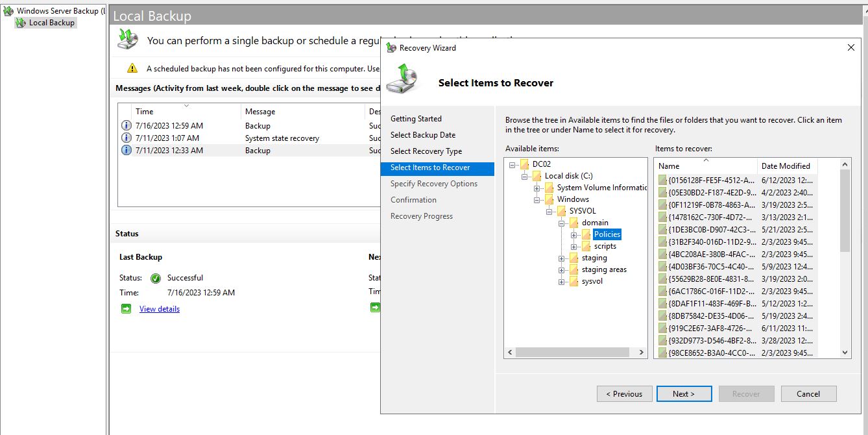Click info icon for 7/11/2023 1:07 AM message
This screenshot has width=868, height=435.
click(127, 138)
